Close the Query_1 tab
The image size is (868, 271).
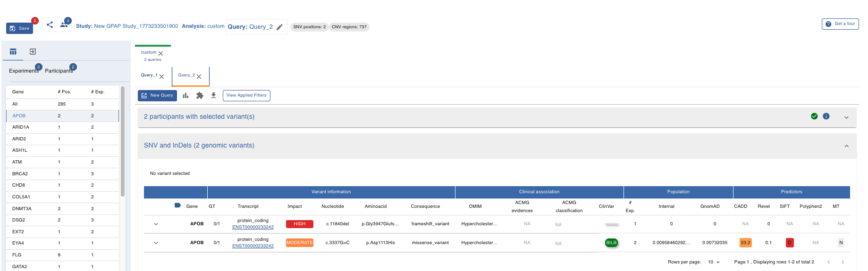(162, 76)
